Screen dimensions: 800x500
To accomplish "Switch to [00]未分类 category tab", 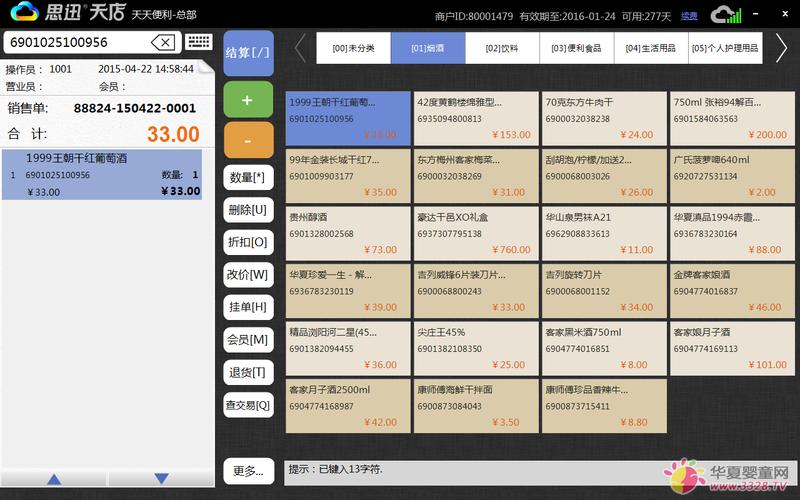I will coord(354,48).
